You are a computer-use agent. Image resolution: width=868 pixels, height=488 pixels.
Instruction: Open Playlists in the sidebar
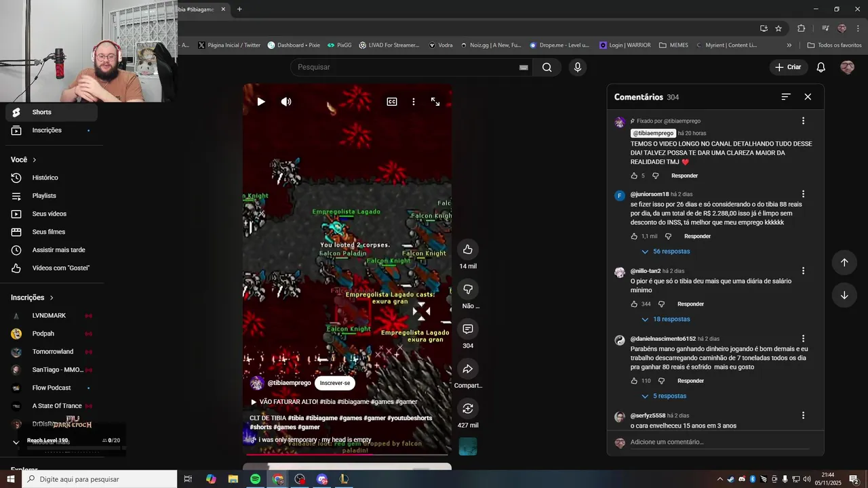[x=52, y=196]
